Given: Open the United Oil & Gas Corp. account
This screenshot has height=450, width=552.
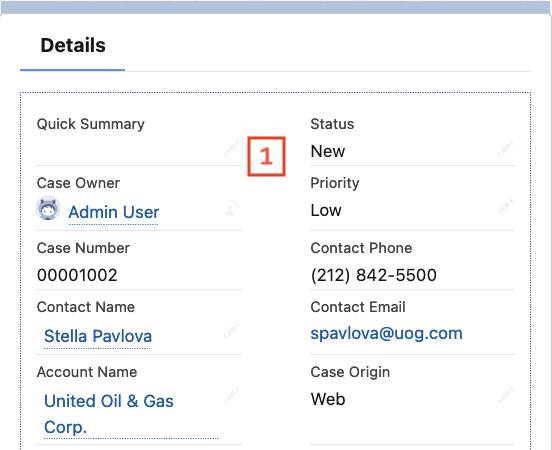Looking at the screenshot, I should pyautogui.click(x=109, y=414).
